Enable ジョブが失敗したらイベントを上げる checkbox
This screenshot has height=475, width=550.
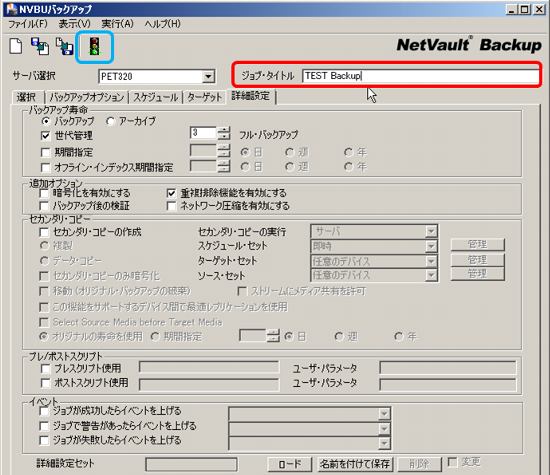[44, 440]
